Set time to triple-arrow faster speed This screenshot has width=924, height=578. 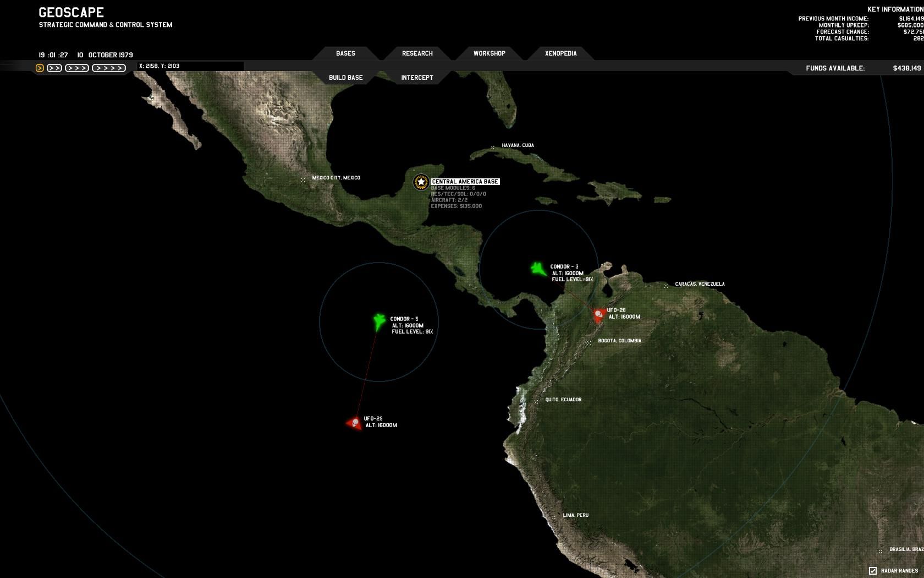pyautogui.click(x=77, y=68)
